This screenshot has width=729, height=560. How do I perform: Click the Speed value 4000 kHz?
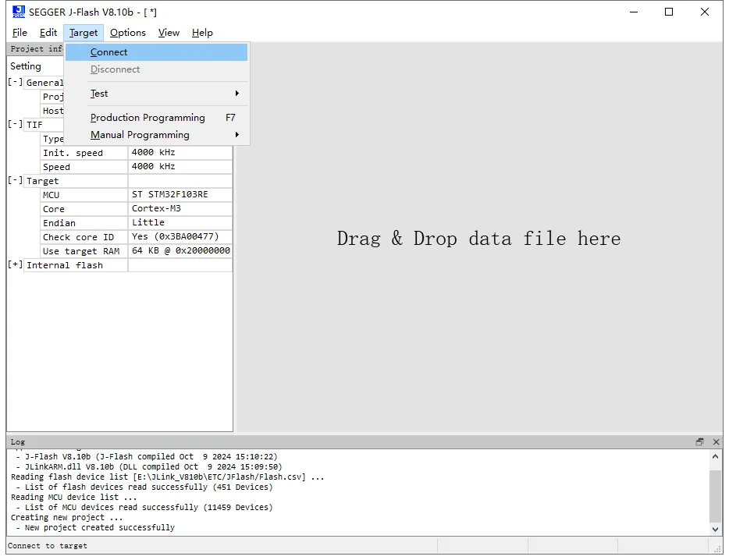click(180, 166)
